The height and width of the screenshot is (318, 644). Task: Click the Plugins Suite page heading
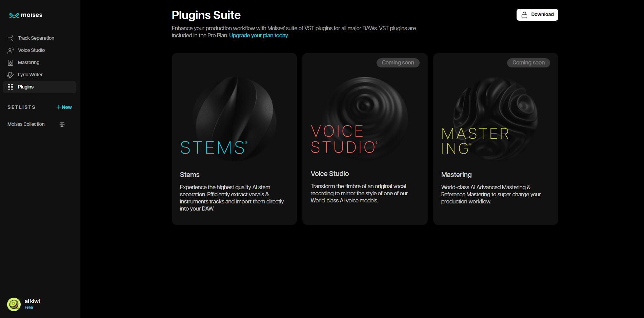206,15
